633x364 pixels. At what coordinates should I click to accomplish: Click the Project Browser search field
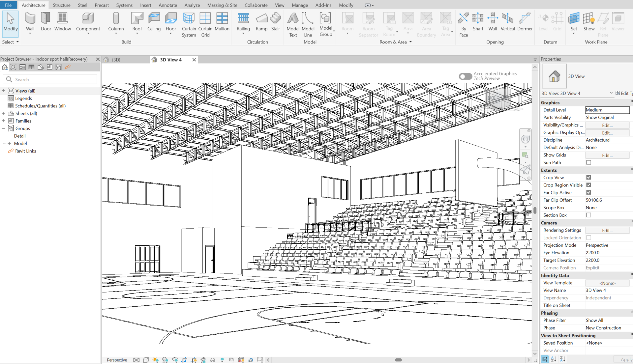pyautogui.click(x=50, y=79)
